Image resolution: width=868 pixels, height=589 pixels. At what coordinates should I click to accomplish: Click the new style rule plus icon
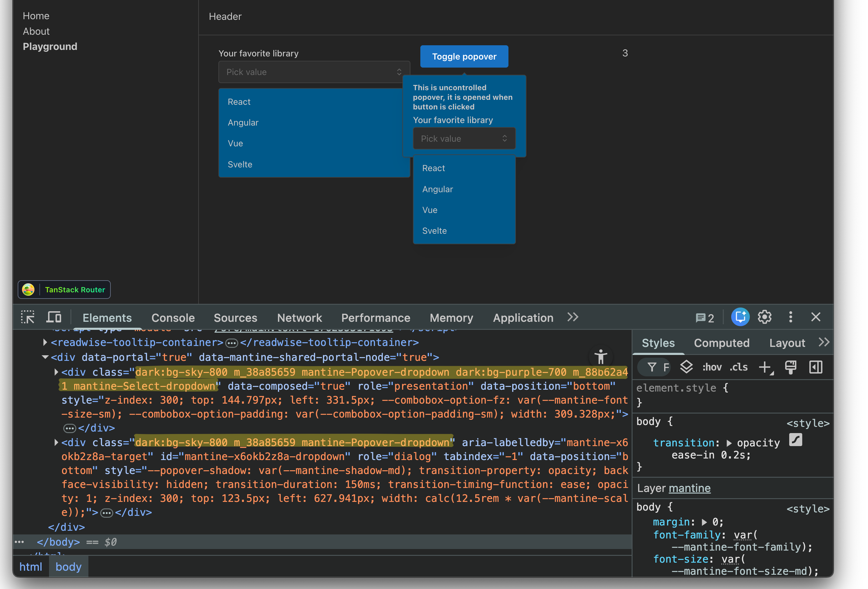click(x=765, y=367)
